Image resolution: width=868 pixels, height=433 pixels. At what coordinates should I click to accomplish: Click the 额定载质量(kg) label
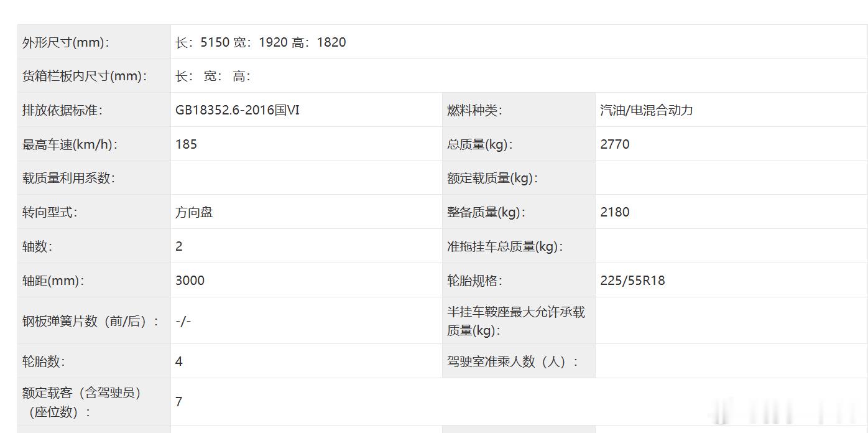(x=492, y=178)
